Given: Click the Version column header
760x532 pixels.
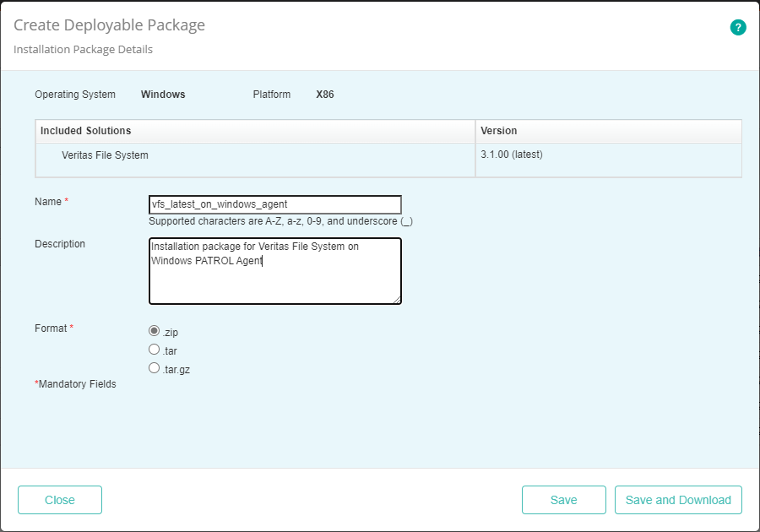Looking at the screenshot, I should tap(497, 131).
